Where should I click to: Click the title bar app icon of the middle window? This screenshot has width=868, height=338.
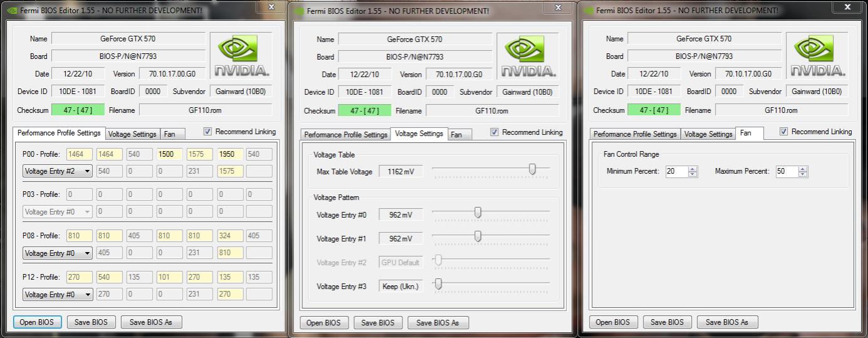[x=299, y=11]
